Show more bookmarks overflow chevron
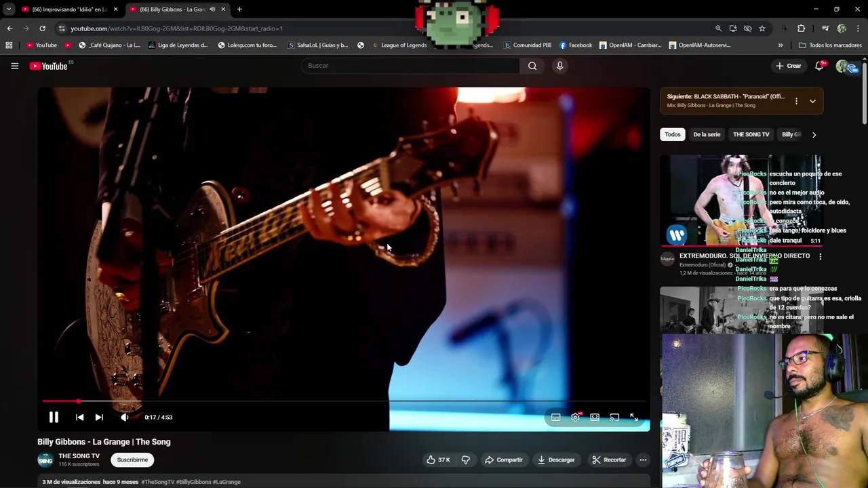 pos(781,45)
